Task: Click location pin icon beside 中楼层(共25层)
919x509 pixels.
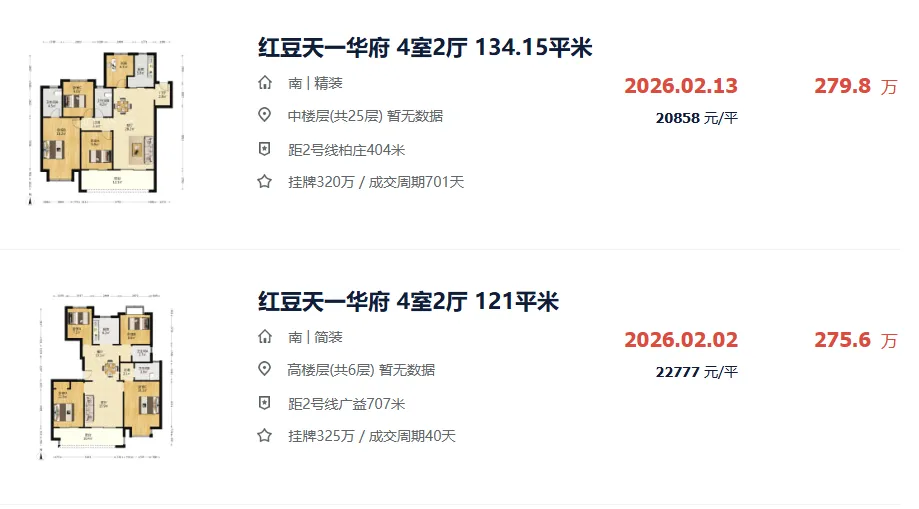Action: [265, 116]
